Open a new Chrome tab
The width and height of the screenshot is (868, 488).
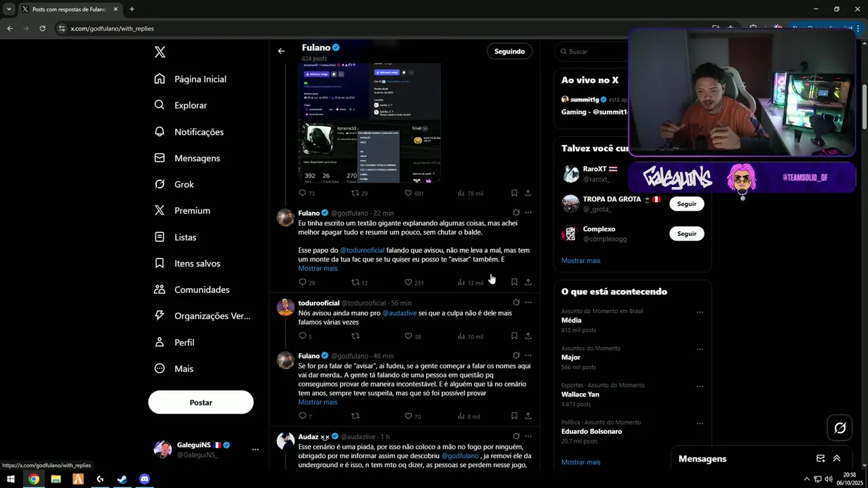click(132, 9)
